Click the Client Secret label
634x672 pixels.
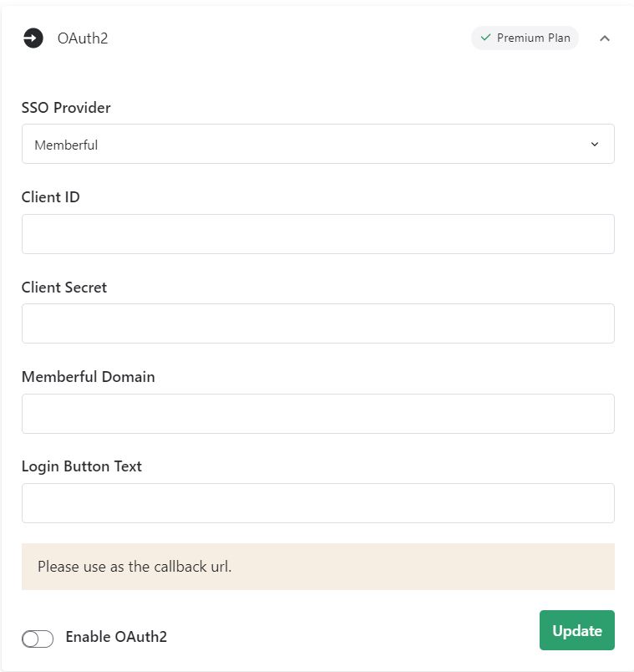(64, 288)
